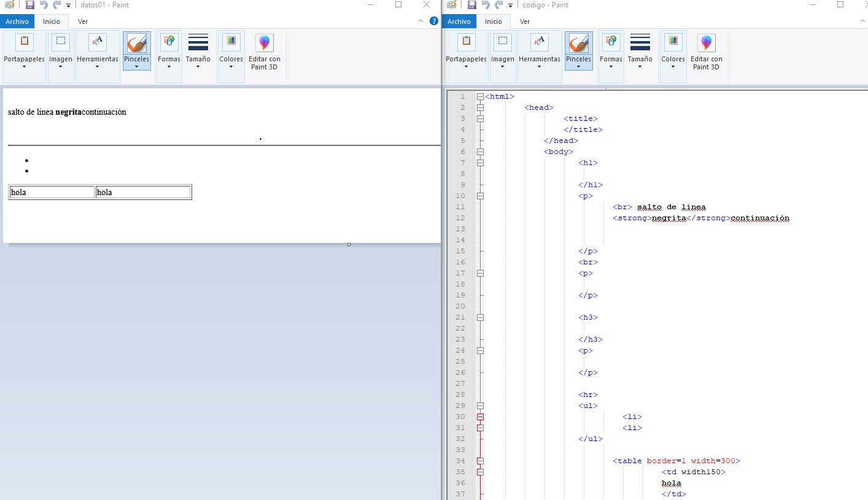
Task: Collapse the ribbon chevron in datos01 window
Action: click(x=420, y=21)
